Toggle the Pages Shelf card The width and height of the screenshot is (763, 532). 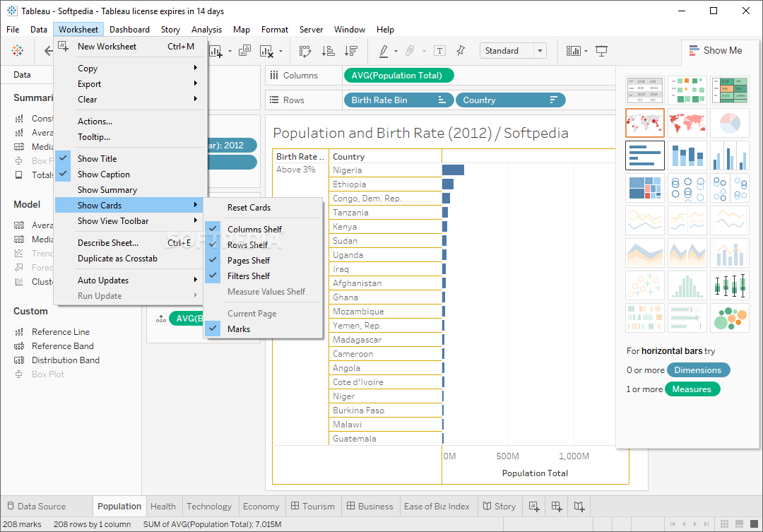(x=264, y=261)
